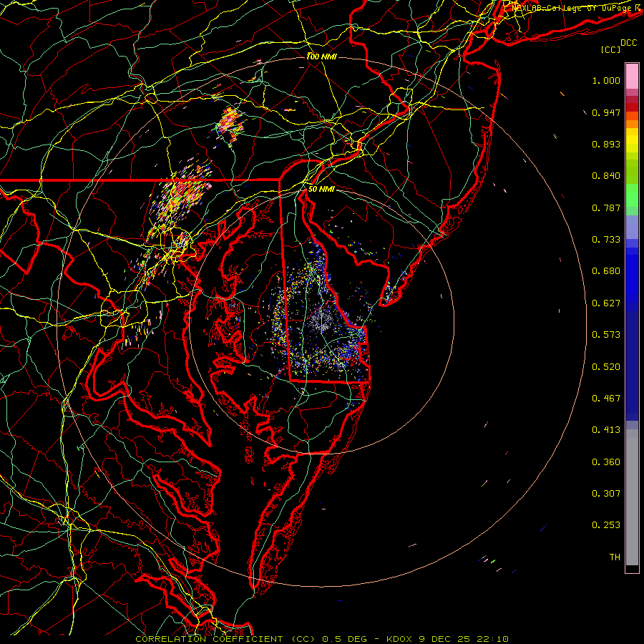Select the 0.573 legend value
Viewport: 644px width, 644px height.
pos(606,335)
